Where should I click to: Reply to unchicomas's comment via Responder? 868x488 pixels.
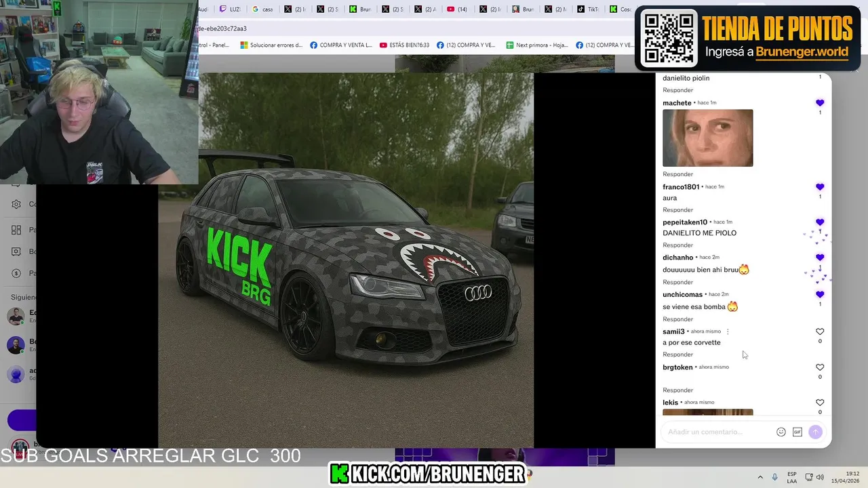(x=678, y=319)
